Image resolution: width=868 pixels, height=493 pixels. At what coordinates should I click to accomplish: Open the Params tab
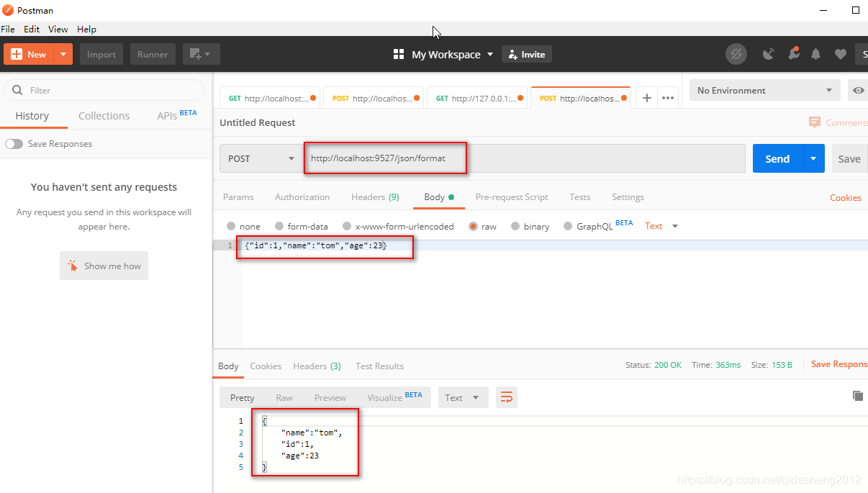pyautogui.click(x=238, y=197)
